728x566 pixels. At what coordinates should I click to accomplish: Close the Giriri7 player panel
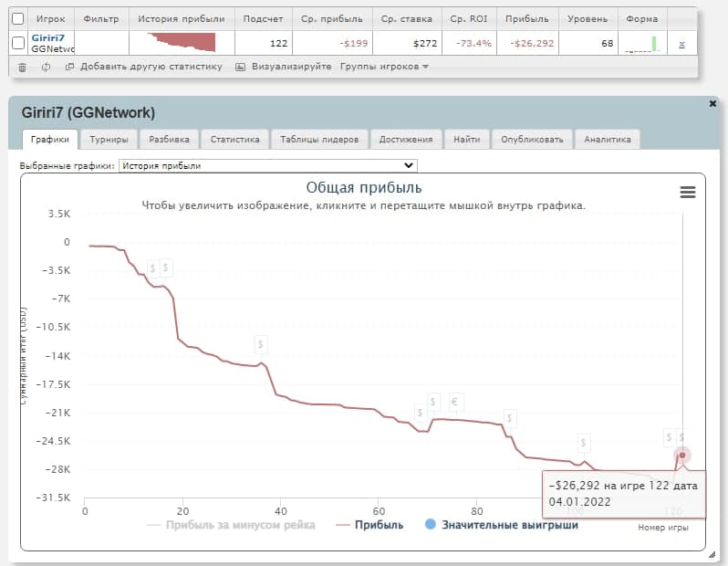pyautogui.click(x=712, y=104)
